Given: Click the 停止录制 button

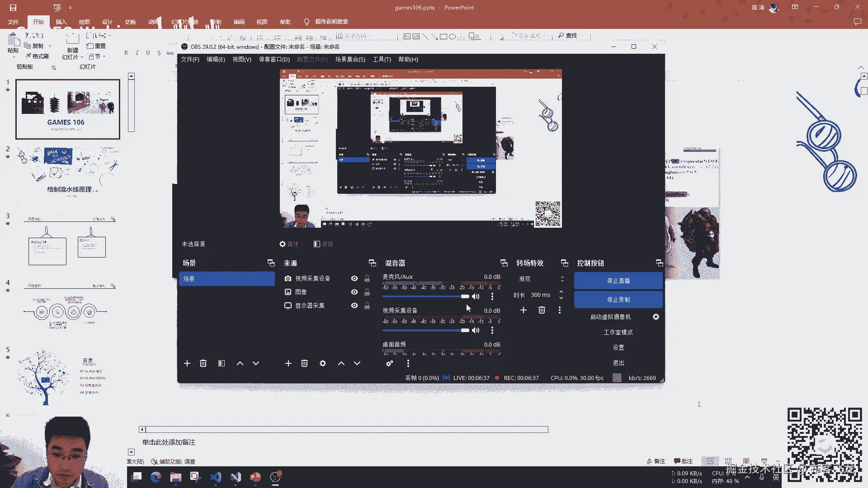Looking at the screenshot, I should click(618, 300).
